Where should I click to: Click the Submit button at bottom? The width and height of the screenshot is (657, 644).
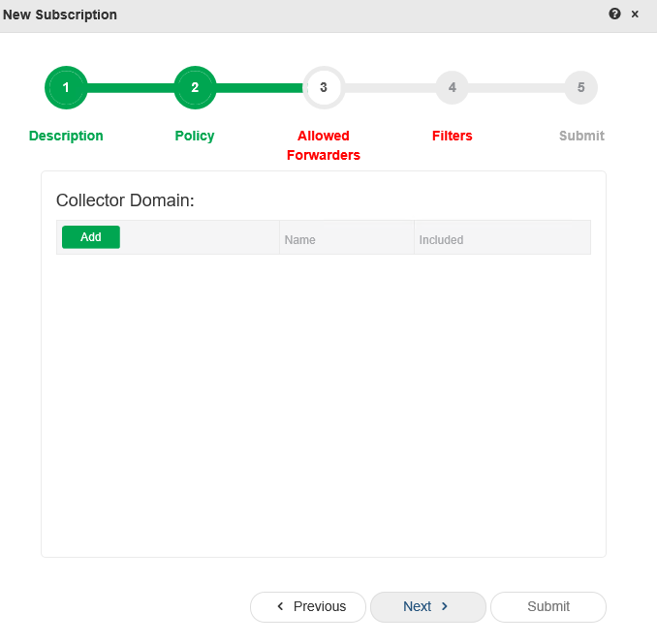(548, 607)
